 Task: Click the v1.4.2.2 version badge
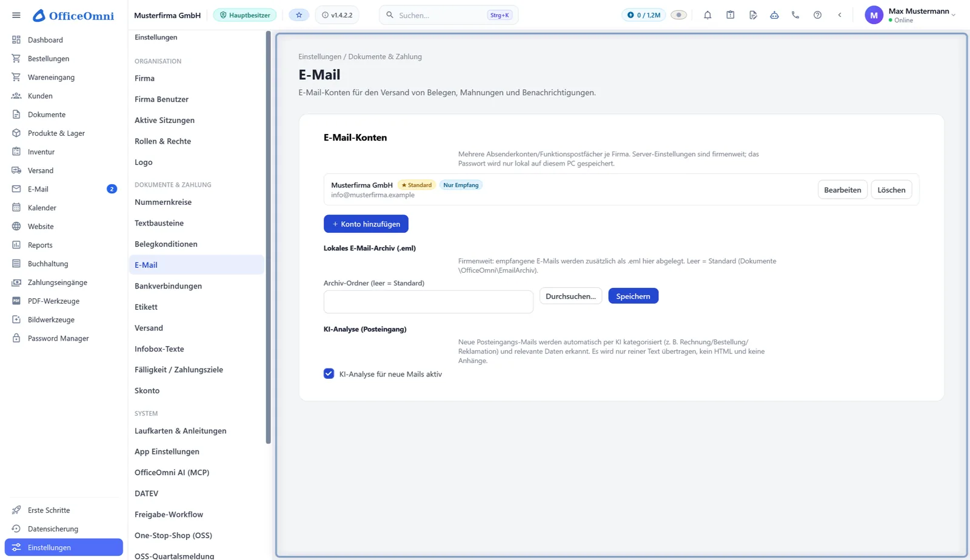tap(337, 15)
